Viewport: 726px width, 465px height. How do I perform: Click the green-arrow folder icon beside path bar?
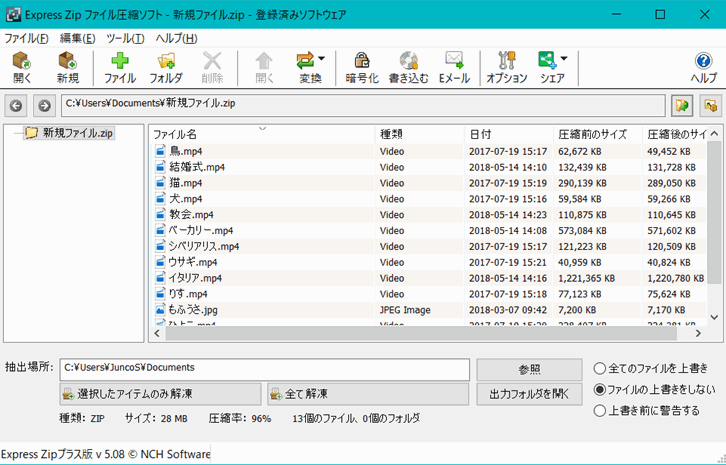pyautogui.click(x=682, y=106)
